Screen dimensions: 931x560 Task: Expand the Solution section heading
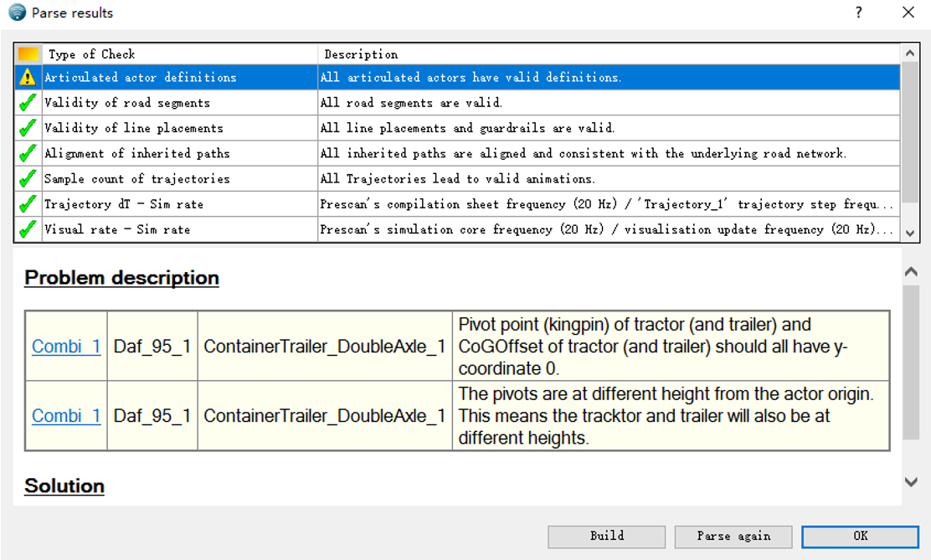point(64,486)
